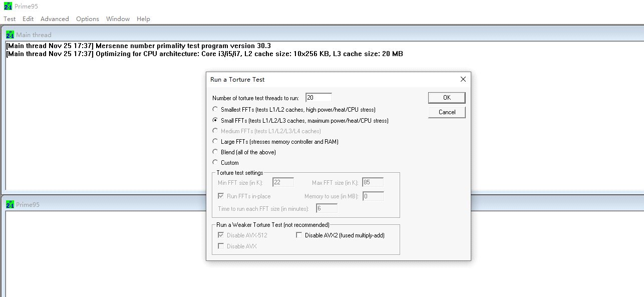Image resolution: width=644 pixels, height=297 pixels.
Task: Click the Mersenne number primality test log line
Action: point(139,46)
